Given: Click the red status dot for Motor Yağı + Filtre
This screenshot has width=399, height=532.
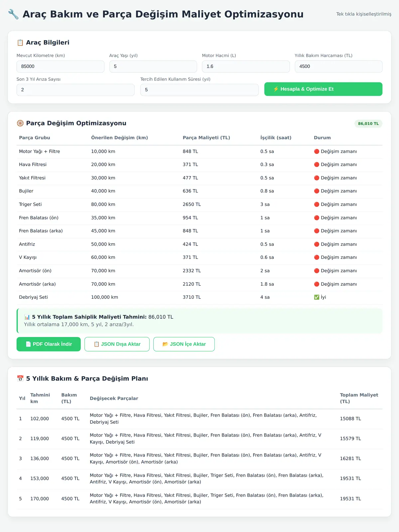Looking at the screenshot, I should click(x=317, y=152).
